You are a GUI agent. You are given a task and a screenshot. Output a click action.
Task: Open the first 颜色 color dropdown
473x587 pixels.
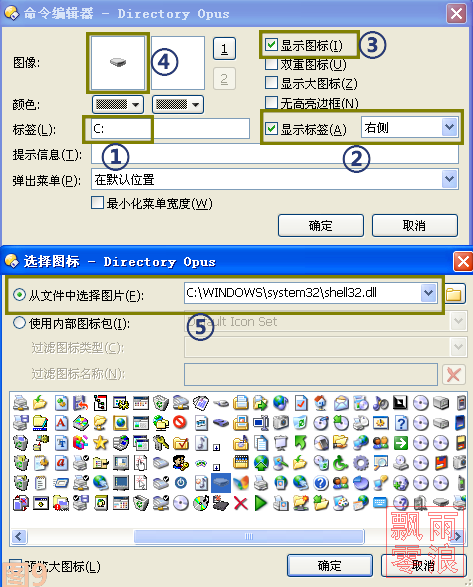(118, 104)
